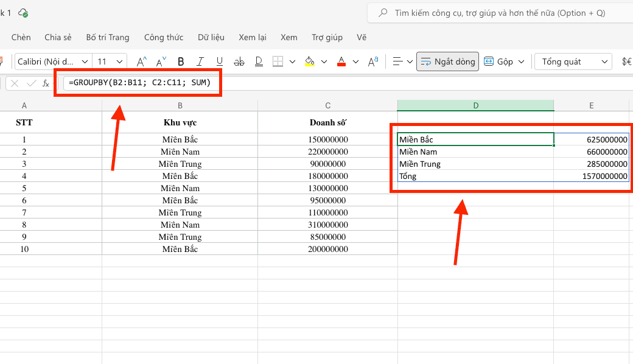633x364 pixels.
Task: Click the text effects Aa icon
Action: [373, 61]
